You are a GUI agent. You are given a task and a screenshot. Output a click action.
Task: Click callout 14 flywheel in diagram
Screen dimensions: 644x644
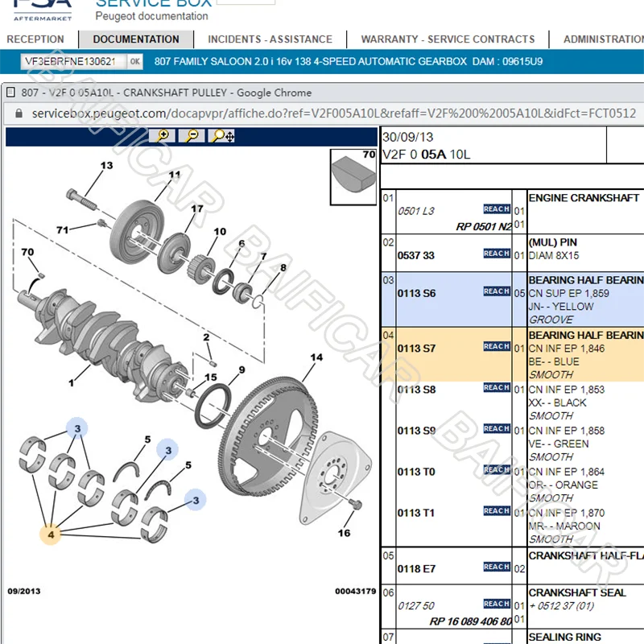pos(316,357)
